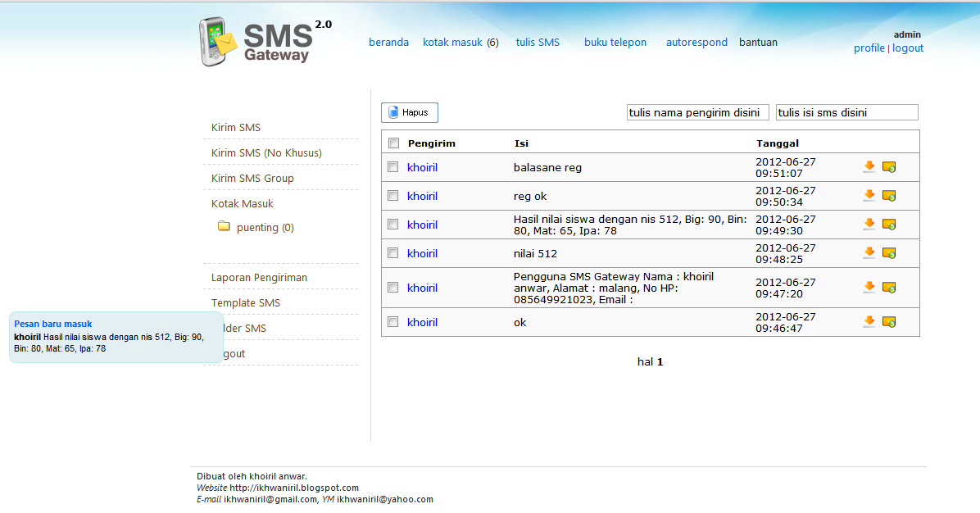Click the SMS content search field
This screenshot has height=513, width=980.
coord(847,112)
